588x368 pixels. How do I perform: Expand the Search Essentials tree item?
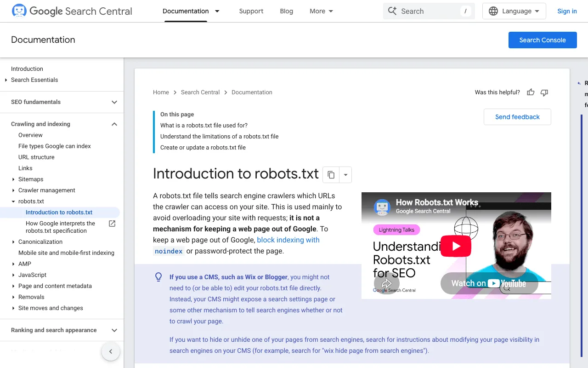pos(6,80)
